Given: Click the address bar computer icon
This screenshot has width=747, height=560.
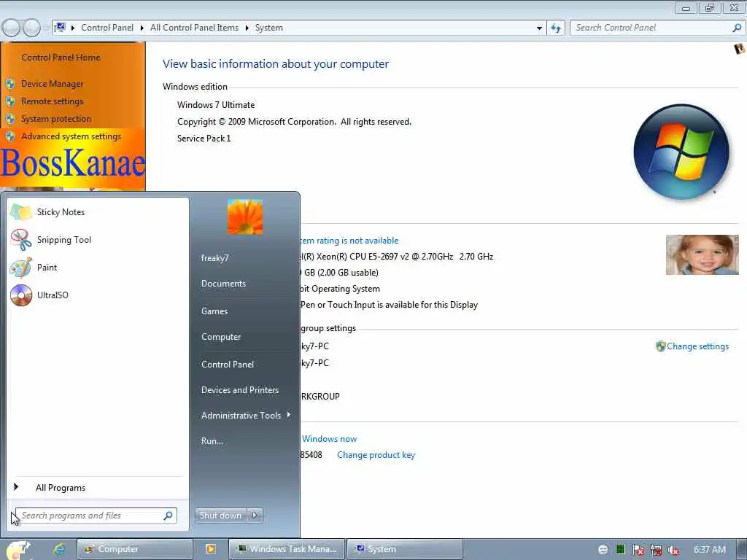Looking at the screenshot, I should [x=60, y=28].
